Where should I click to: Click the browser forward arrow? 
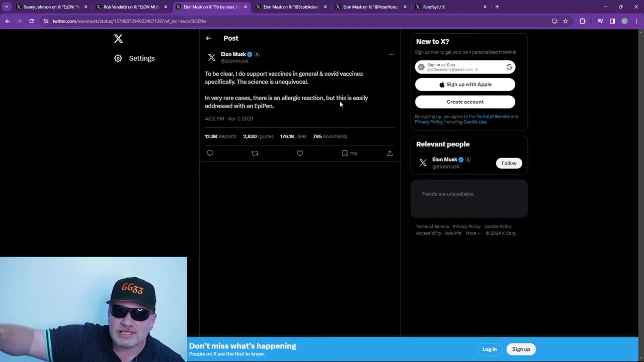coord(19,21)
